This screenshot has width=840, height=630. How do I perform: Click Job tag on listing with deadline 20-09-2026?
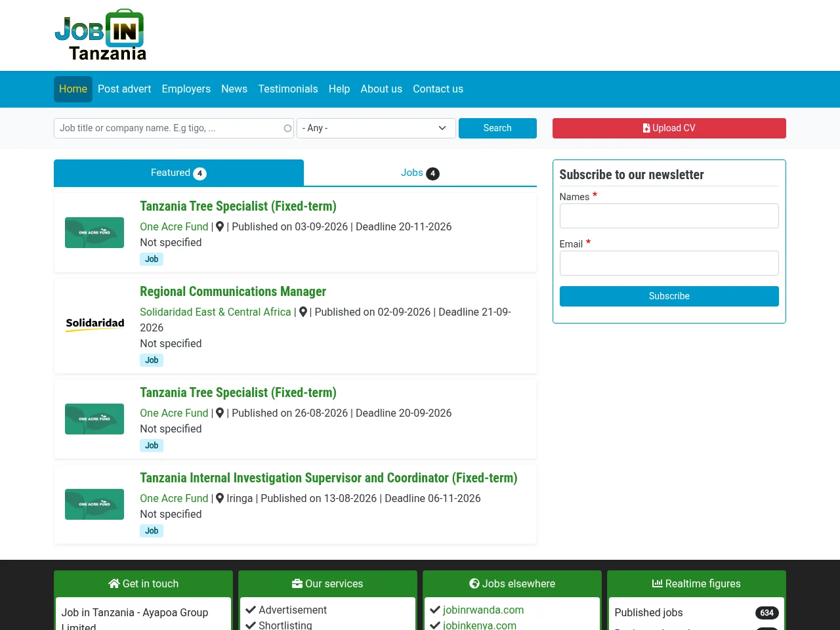click(152, 446)
